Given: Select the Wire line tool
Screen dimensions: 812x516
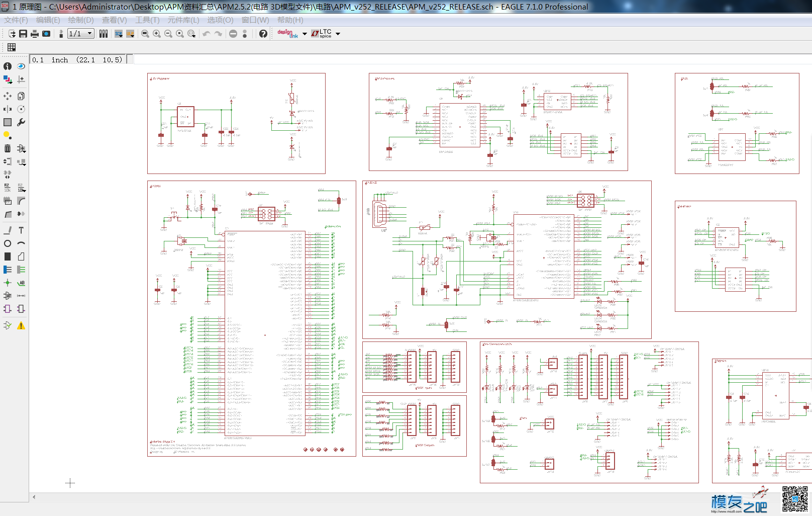Looking at the screenshot, I should tap(8, 230).
